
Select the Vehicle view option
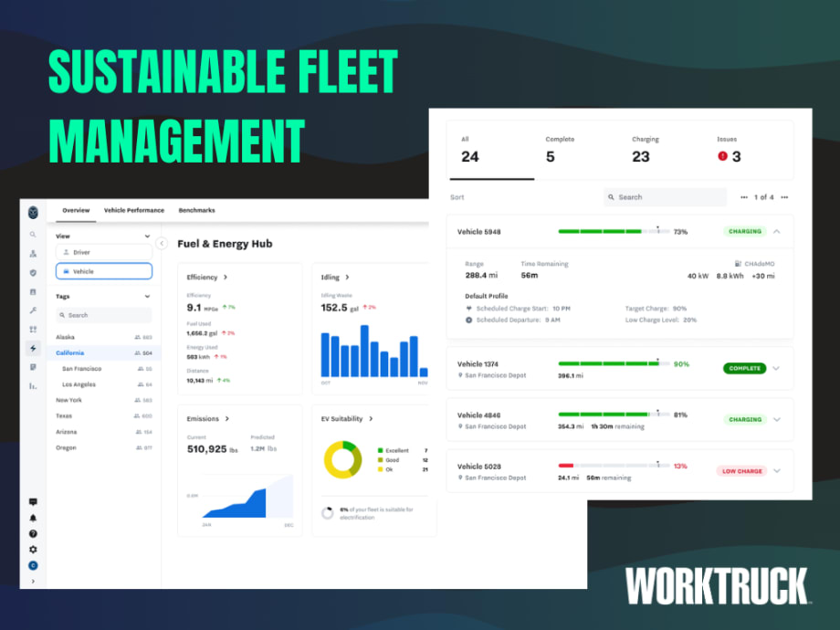104,271
